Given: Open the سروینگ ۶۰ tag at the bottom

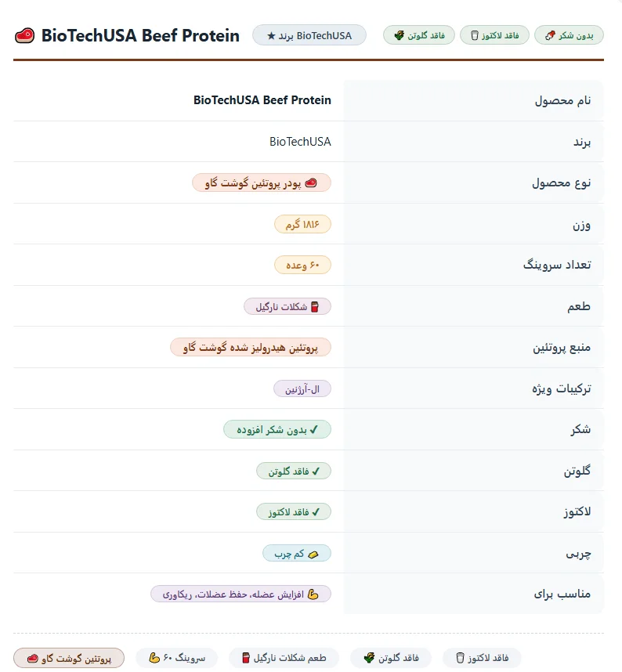Looking at the screenshot, I should [x=176, y=658].
